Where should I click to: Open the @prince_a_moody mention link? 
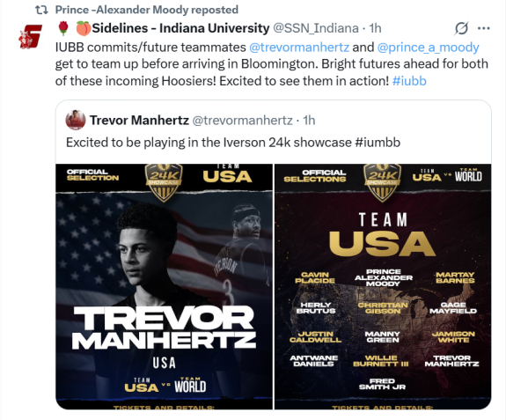pyautogui.click(x=428, y=48)
